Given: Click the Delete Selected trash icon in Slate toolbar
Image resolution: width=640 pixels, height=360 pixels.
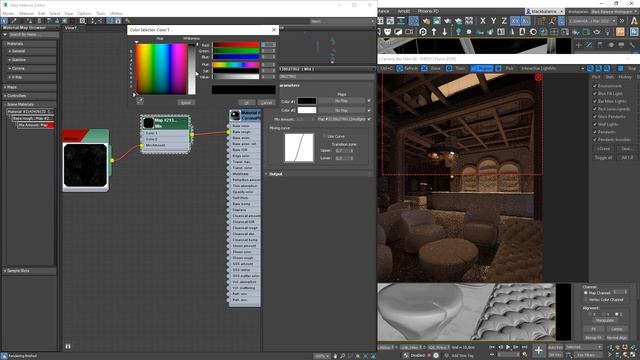Looking at the screenshot, I should pos(39,20).
